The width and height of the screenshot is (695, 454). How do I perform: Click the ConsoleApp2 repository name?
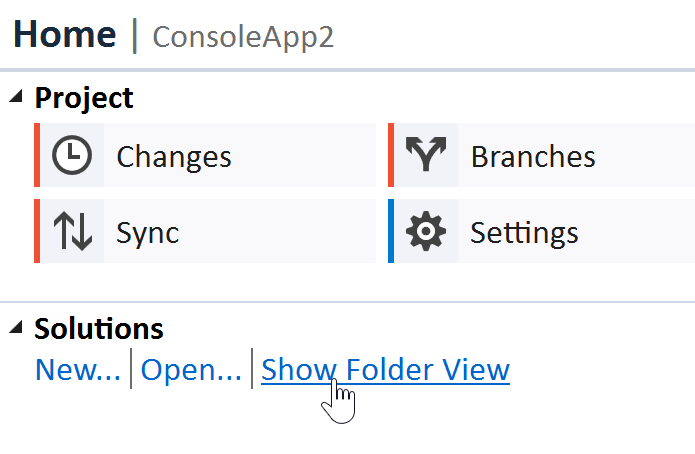click(x=243, y=37)
